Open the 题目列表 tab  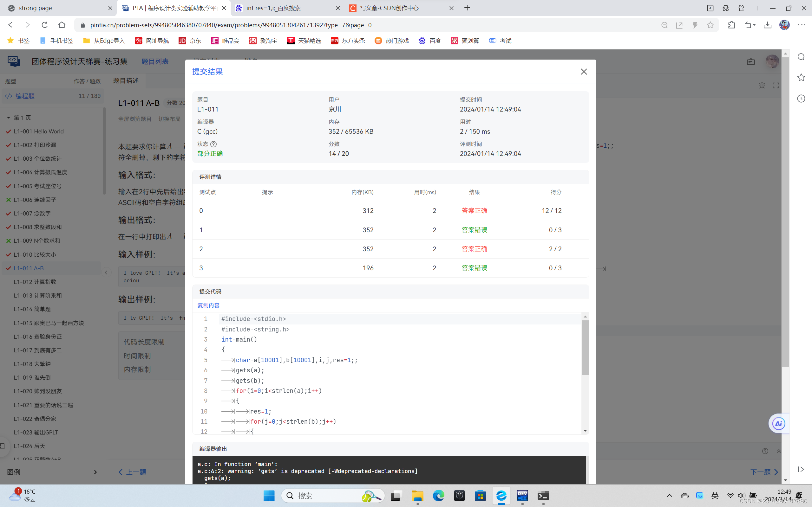(155, 61)
